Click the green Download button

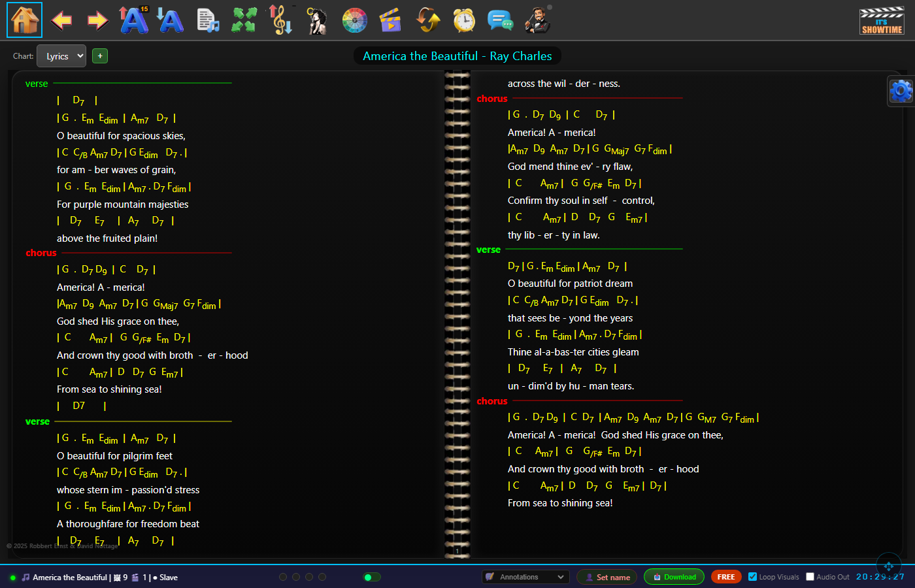674,577
